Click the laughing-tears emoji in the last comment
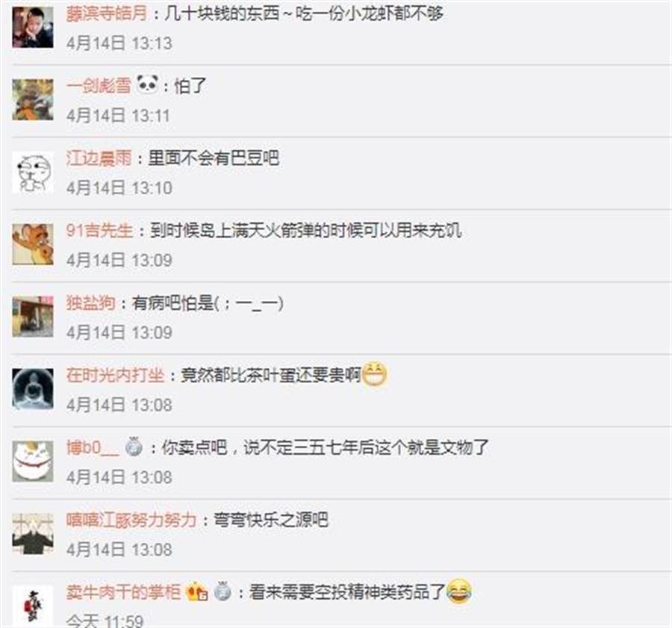This screenshot has width=672, height=628. pyautogui.click(x=459, y=591)
